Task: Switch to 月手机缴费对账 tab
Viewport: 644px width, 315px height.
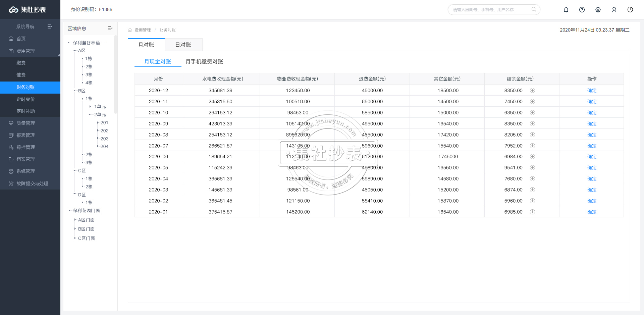Action: pyautogui.click(x=204, y=62)
